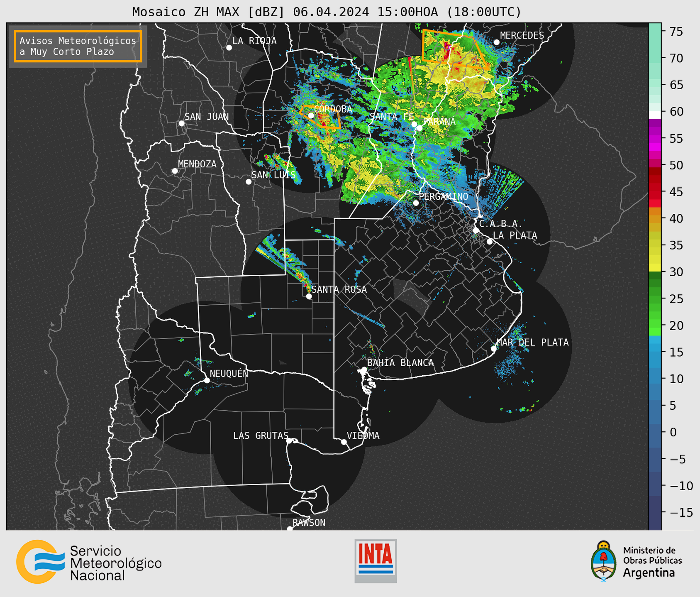Screen dimensions: 700x597
Task: Click the Mendoza city marker dot
Action: [175, 171]
